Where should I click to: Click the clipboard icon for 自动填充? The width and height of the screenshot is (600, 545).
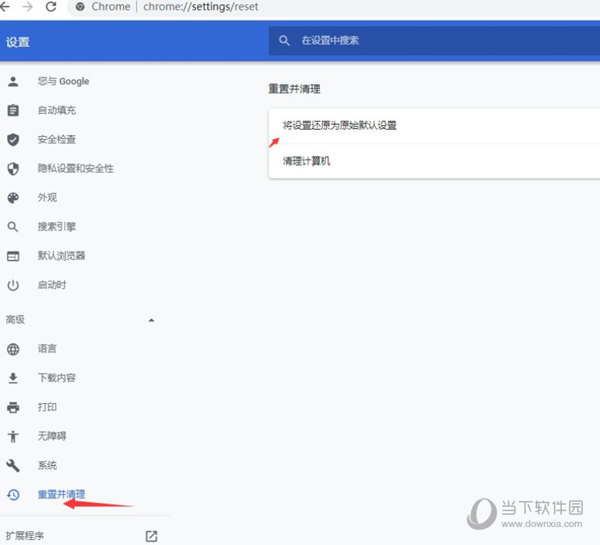pos(13,110)
